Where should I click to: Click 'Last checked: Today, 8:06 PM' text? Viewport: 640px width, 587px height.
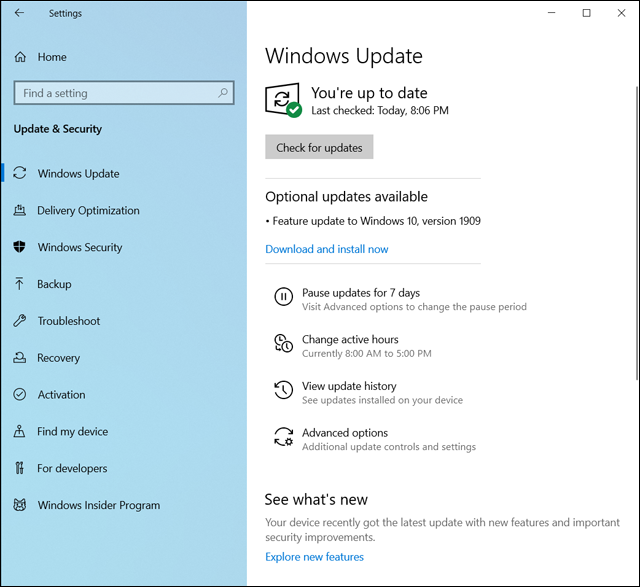point(380,111)
